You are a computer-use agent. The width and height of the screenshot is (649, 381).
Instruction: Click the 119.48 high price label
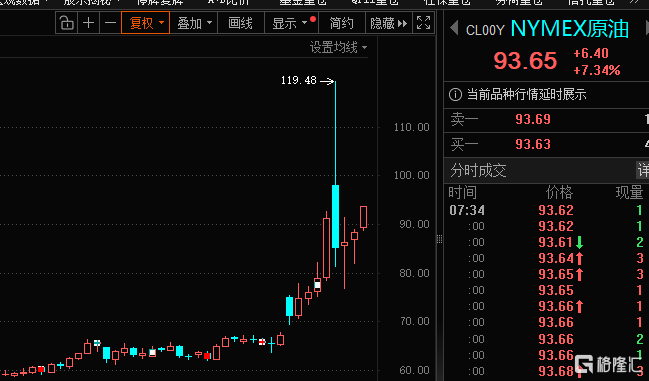[299, 80]
